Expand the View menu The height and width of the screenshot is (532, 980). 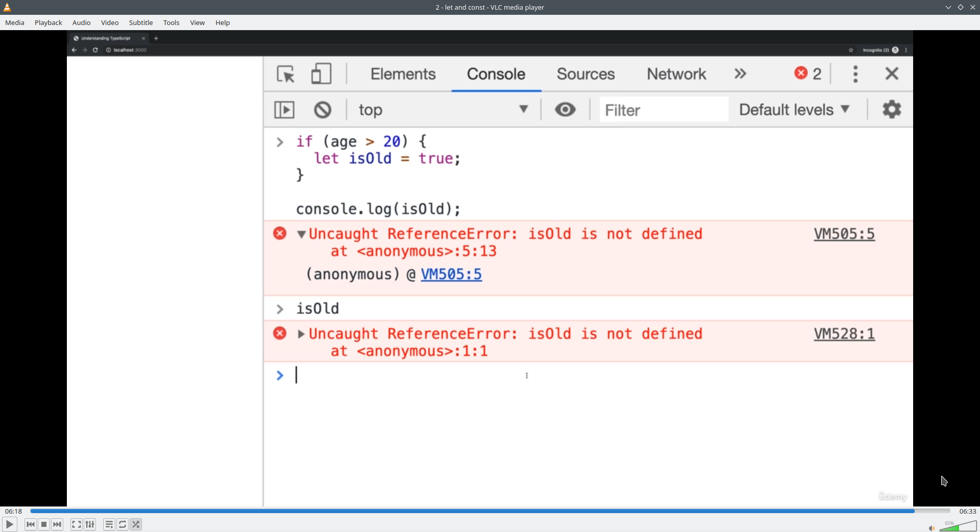[x=198, y=22]
